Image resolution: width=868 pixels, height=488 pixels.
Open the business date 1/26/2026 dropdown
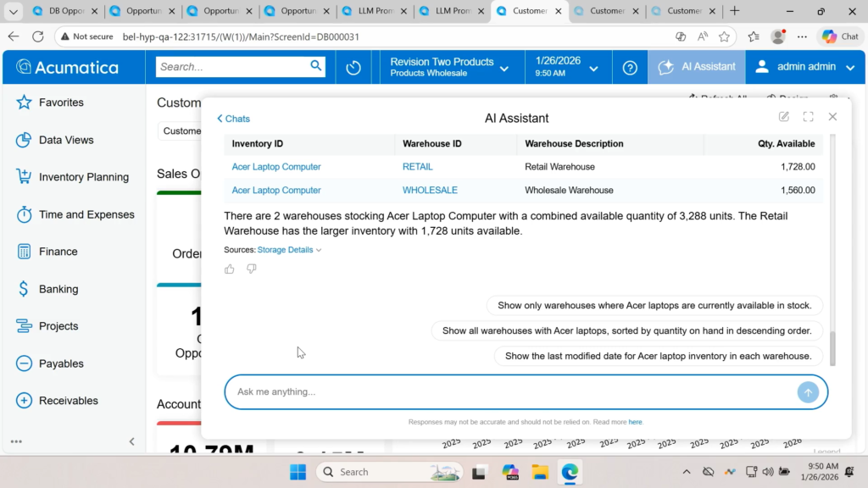click(x=567, y=67)
